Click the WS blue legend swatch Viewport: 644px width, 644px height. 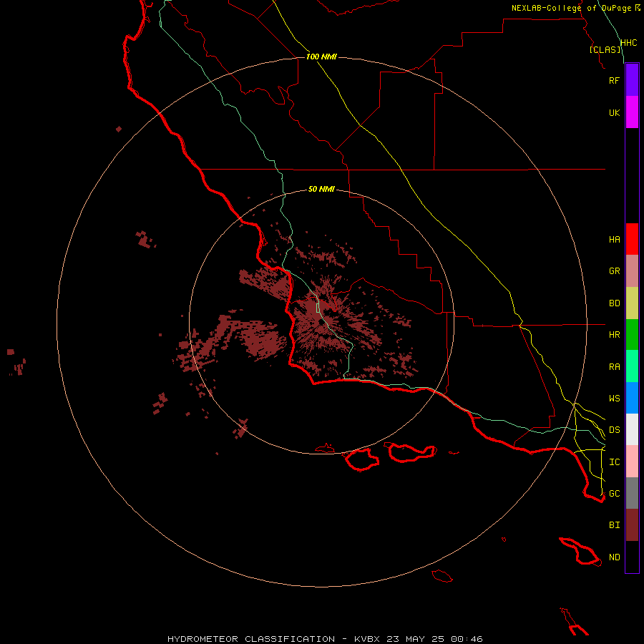[632, 398]
